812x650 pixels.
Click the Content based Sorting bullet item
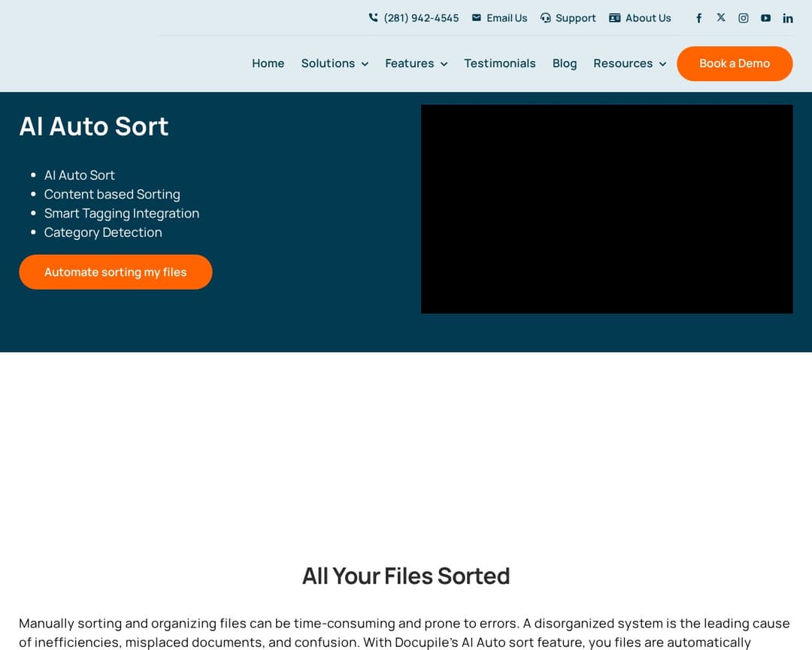click(112, 194)
